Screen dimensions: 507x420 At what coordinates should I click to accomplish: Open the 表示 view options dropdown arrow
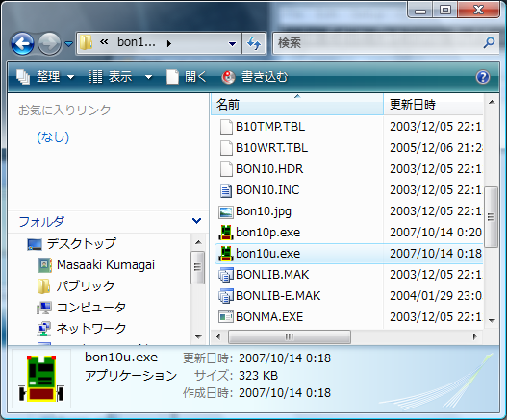[148, 77]
